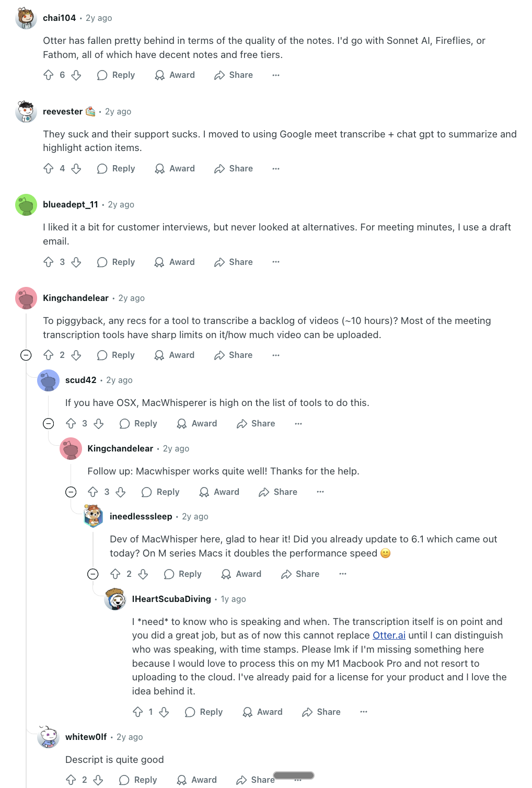Click the Reply speech-bubble icon on scud42's comment
This screenshot has width=532, height=788.
pos(125,423)
